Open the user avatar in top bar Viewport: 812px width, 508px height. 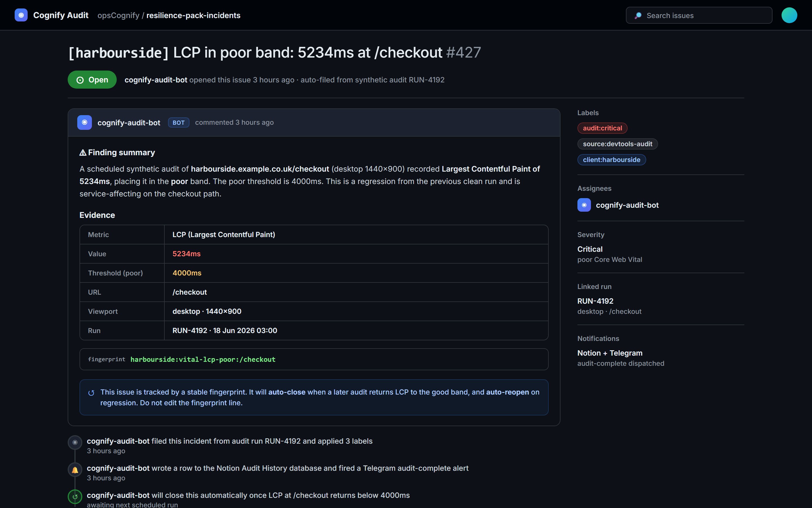(x=789, y=15)
